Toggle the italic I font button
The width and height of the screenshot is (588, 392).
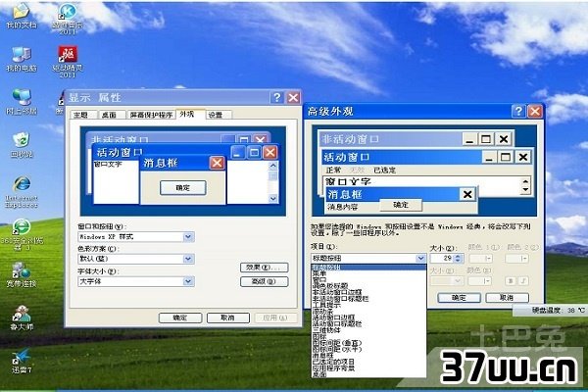tap(524, 281)
